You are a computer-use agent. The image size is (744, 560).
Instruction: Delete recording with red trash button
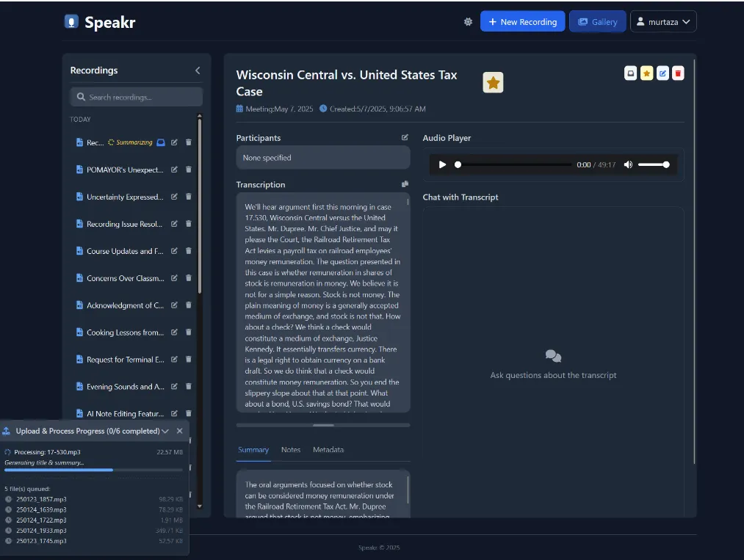[678, 73]
